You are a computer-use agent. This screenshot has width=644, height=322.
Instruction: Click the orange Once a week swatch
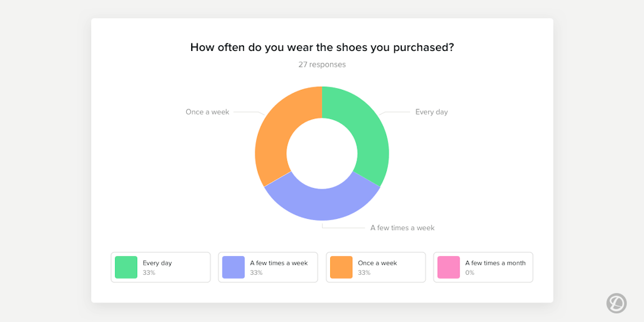coord(341,267)
